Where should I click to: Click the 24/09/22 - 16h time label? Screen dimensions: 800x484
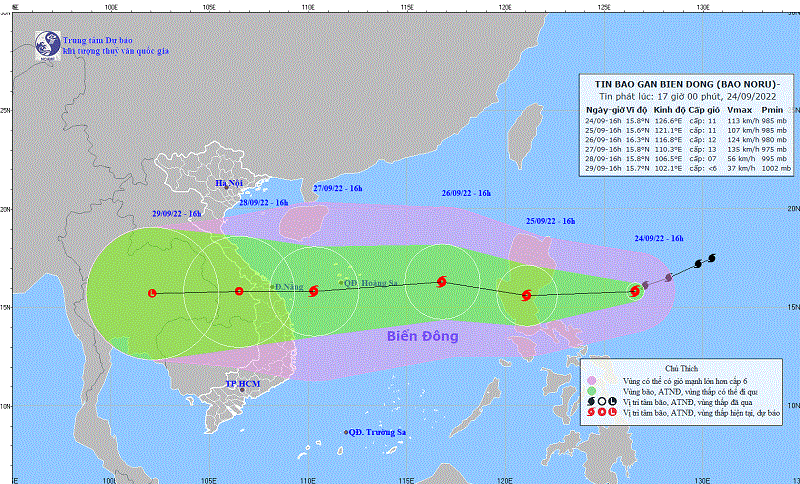pyautogui.click(x=660, y=238)
